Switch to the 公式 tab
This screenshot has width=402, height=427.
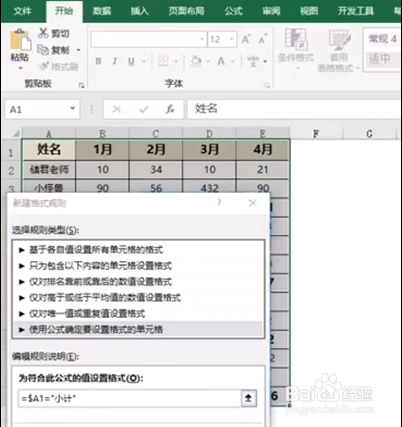click(233, 11)
